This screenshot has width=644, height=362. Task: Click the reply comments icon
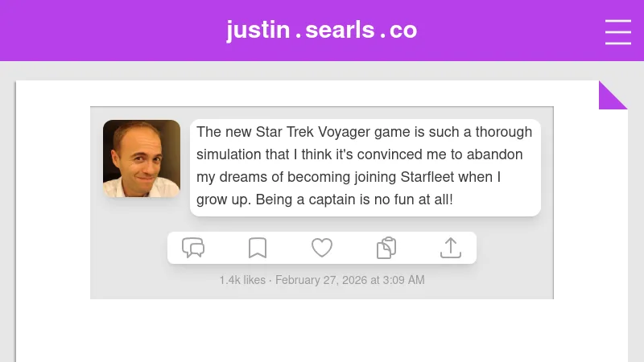pos(193,248)
